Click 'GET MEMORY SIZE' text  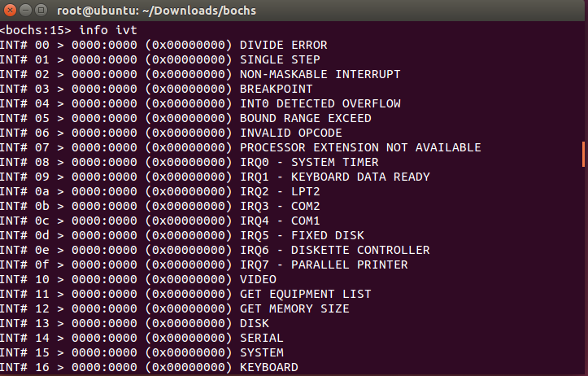tap(294, 308)
